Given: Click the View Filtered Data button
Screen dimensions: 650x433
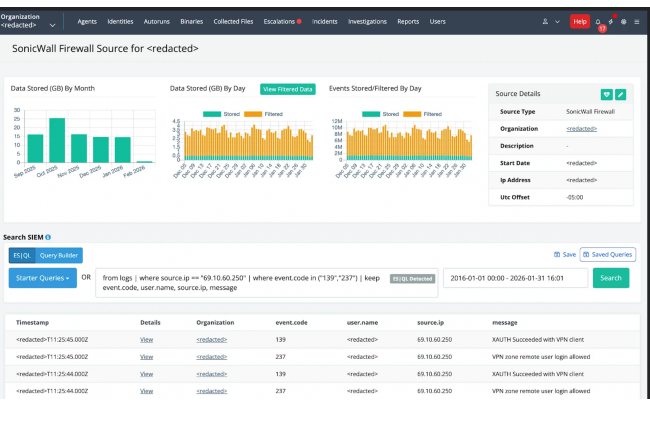Looking at the screenshot, I should pyautogui.click(x=288, y=89).
